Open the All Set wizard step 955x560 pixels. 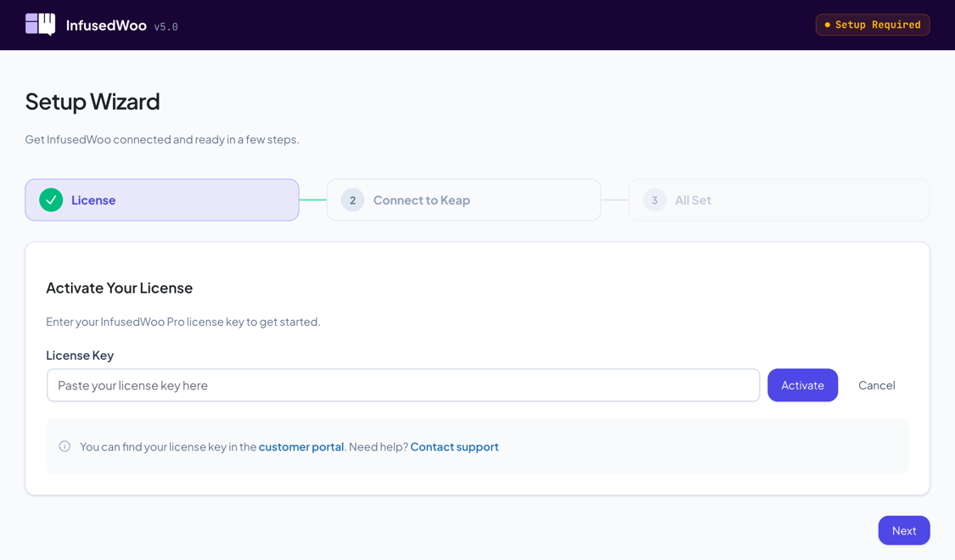tap(778, 199)
